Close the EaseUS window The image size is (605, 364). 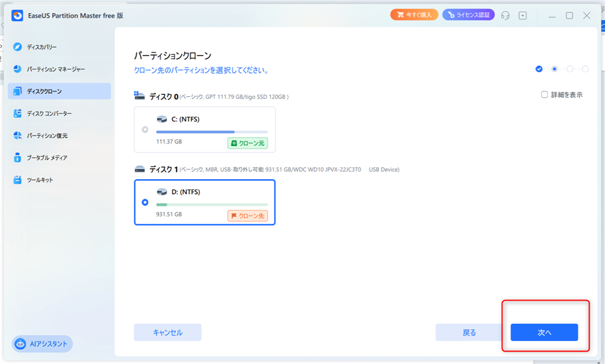click(x=587, y=15)
